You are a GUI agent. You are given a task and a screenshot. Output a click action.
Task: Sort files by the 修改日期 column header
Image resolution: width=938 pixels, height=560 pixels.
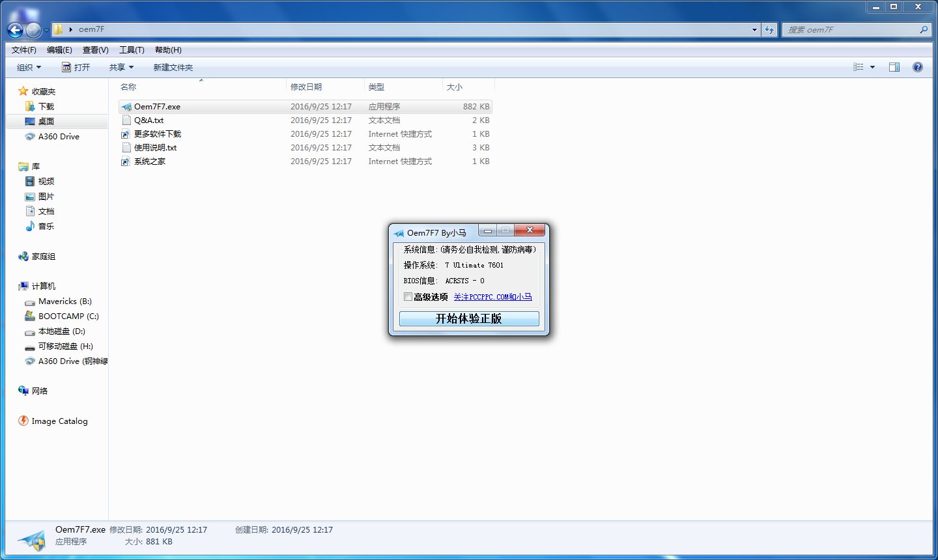[x=307, y=86]
